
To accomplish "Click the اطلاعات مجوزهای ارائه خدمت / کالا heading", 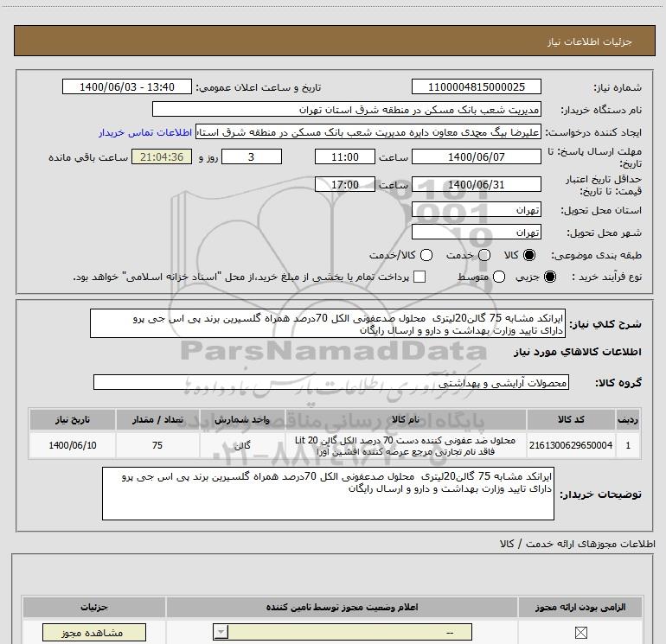I will click(x=577, y=544).
